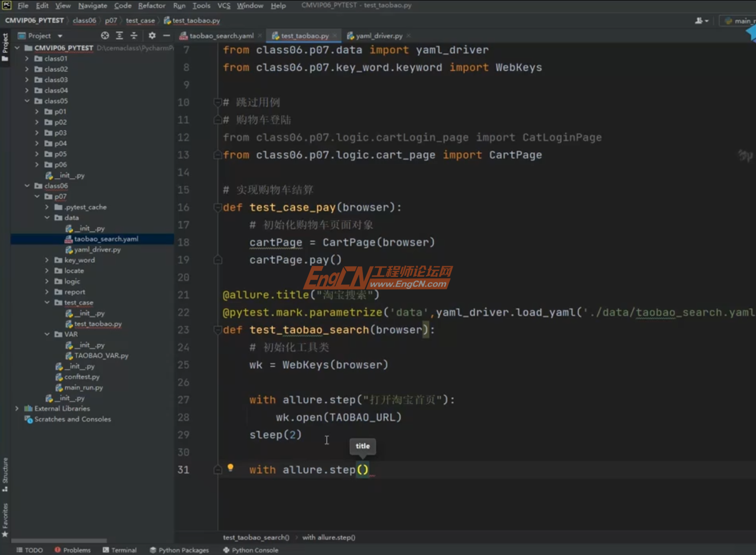
Task: Hide the Project panel with minus icon
Action: pyautogui.click(x=167, y=36)
